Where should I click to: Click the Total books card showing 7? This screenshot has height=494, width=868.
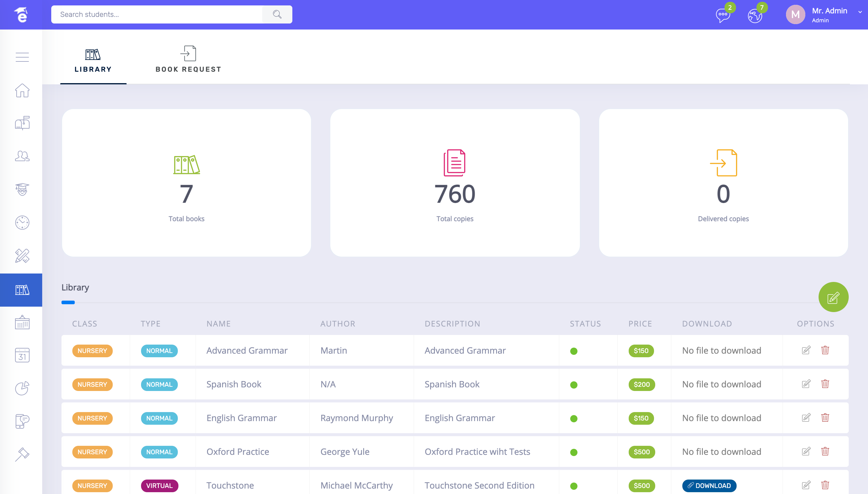tap(186, 183)
